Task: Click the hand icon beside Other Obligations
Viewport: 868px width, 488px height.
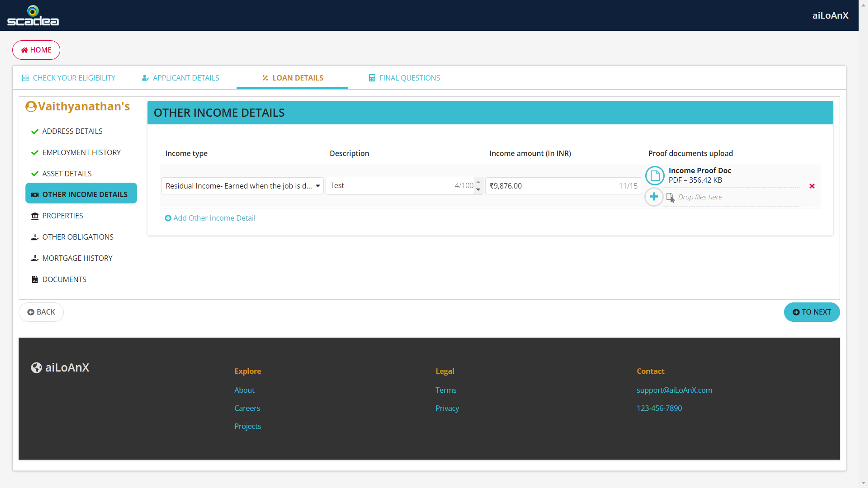Action: pyautogui.click(x=35, y=237)
